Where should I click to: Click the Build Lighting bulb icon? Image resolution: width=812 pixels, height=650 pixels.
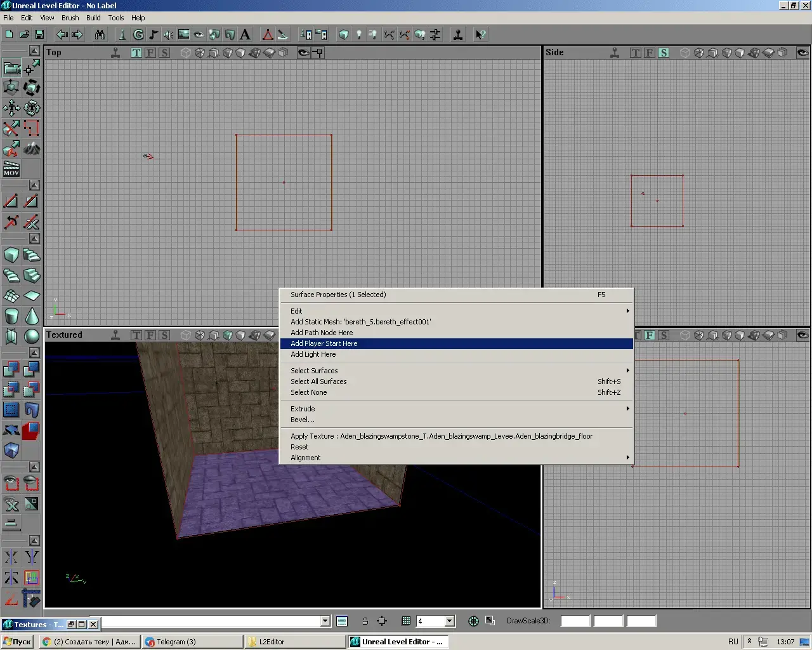click(x=358, y=34)
